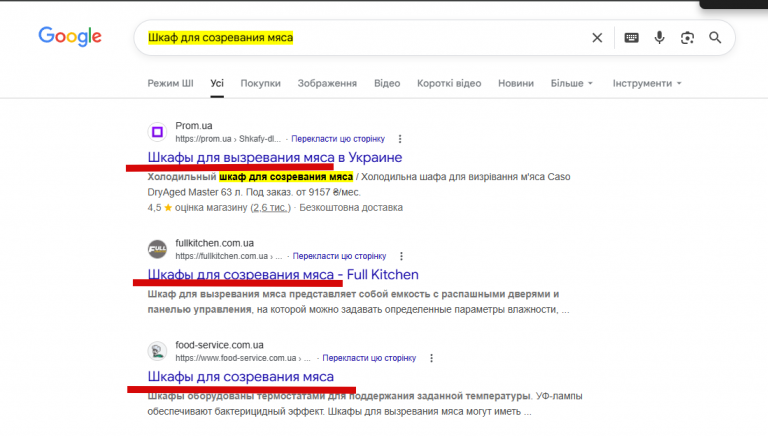Click the fullkitchen.com.ua site name
The height and width of the screenshot is (437, 768).
click(x=215, y=243)
